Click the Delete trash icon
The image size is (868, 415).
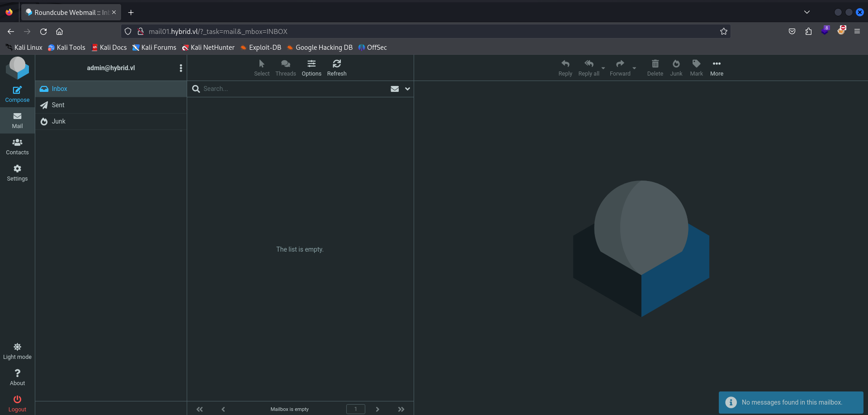pos(655,64)
